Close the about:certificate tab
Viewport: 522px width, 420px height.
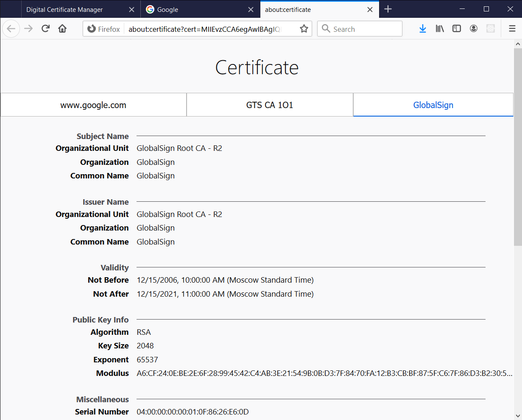(x=370, y=9)
